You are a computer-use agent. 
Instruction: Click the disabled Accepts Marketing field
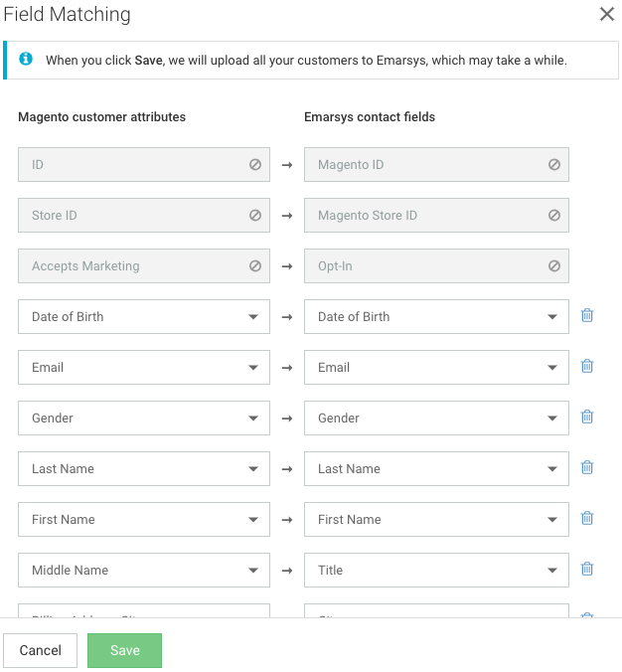144,265
